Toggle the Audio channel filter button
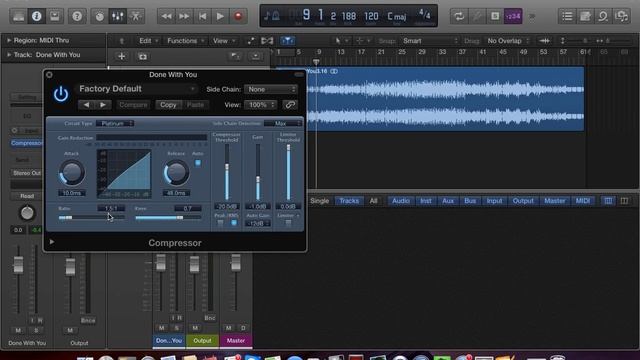 point(401,201)
